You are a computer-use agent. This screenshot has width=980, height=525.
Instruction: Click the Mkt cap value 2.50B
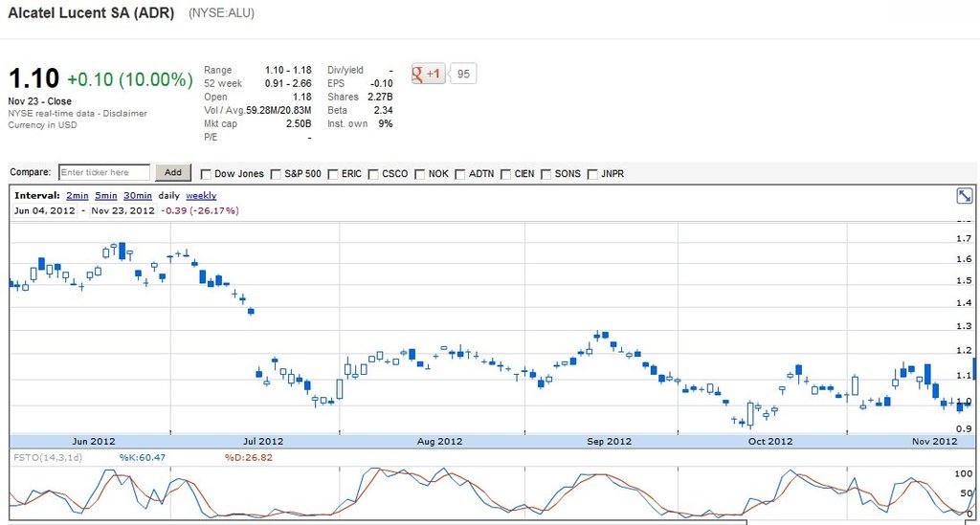click(x=299, y=123)
